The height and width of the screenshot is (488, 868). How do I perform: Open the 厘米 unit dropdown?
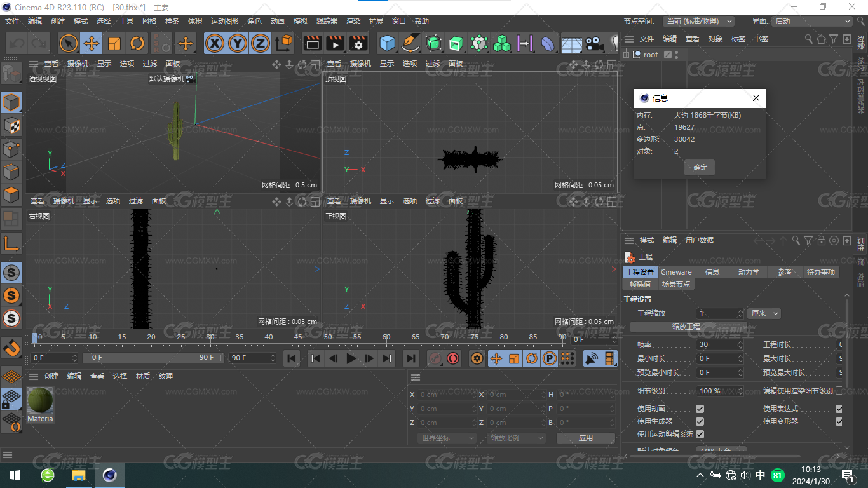point(764,313)
